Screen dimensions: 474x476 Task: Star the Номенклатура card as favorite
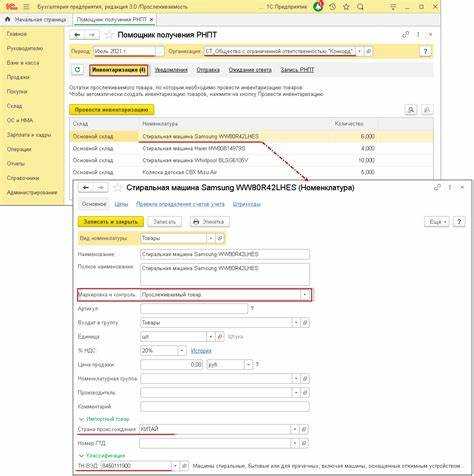[x=117, y=188]
